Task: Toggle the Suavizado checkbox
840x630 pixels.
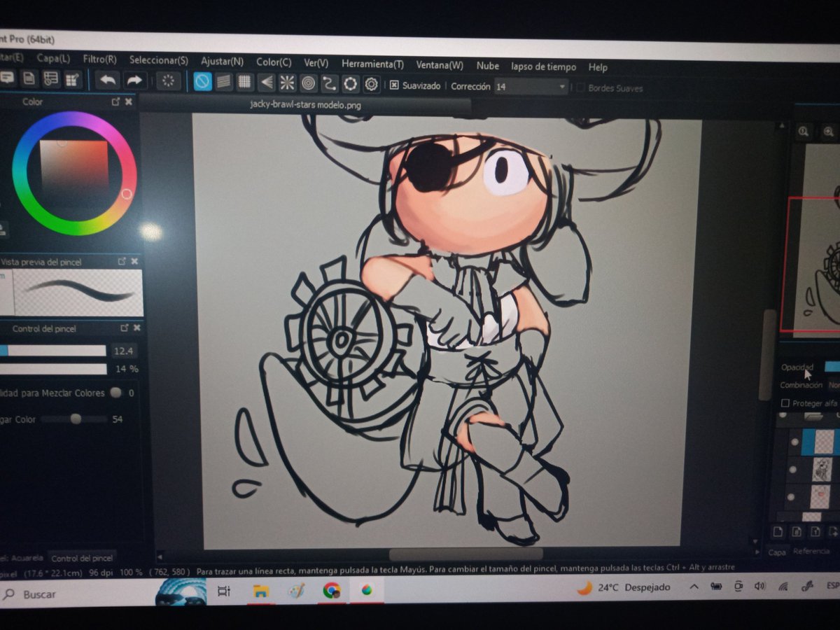Action: [394, 85]
